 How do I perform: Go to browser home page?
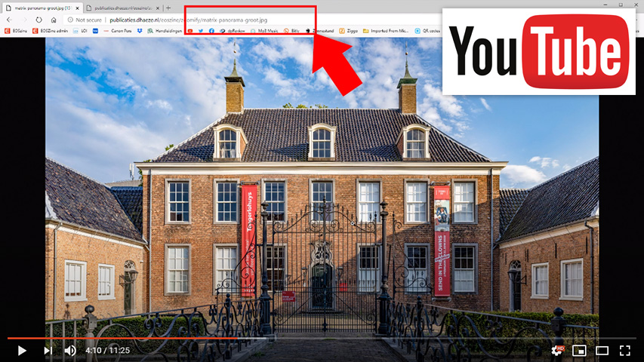pyautogui.click(x=54, y=20)
